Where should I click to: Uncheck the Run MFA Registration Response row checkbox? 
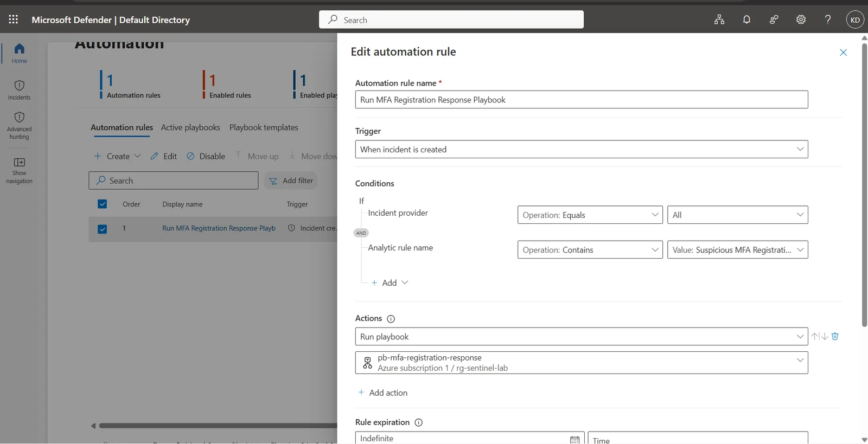point(102,229)
